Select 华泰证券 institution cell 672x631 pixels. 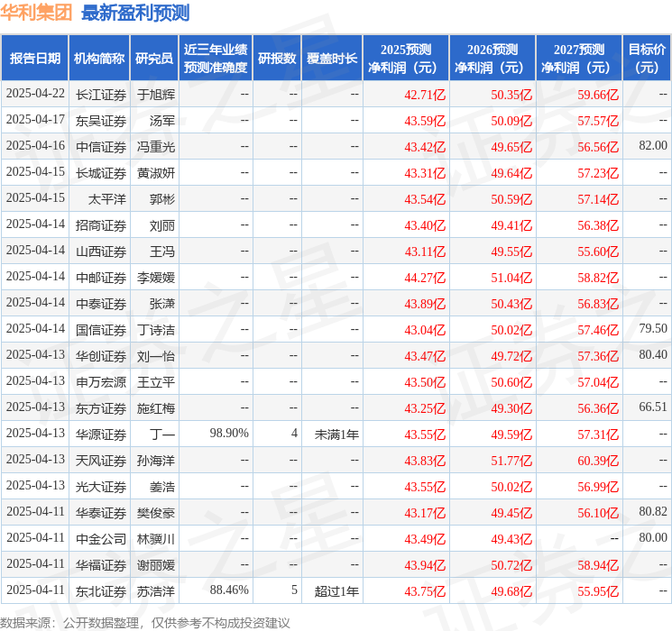tap(101, 513)
